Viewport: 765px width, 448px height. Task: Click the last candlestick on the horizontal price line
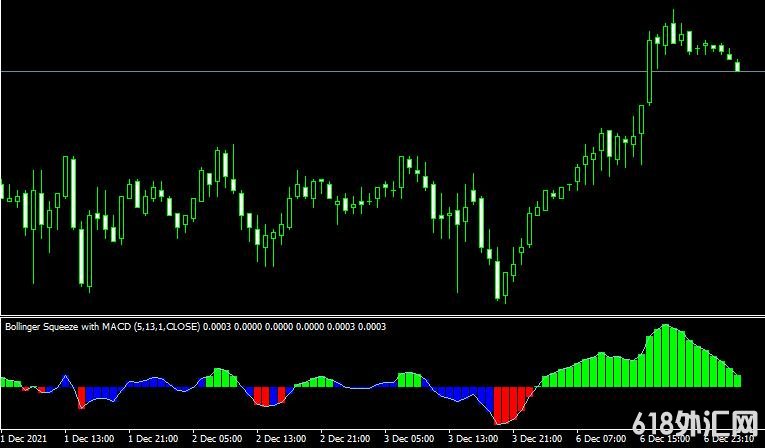pos(738,66)
